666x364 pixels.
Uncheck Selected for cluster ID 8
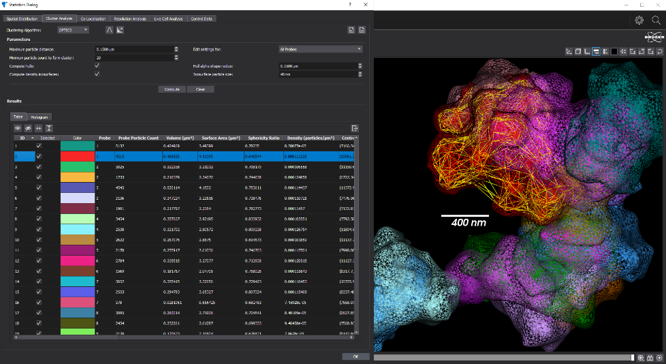(x=39, y=219)
